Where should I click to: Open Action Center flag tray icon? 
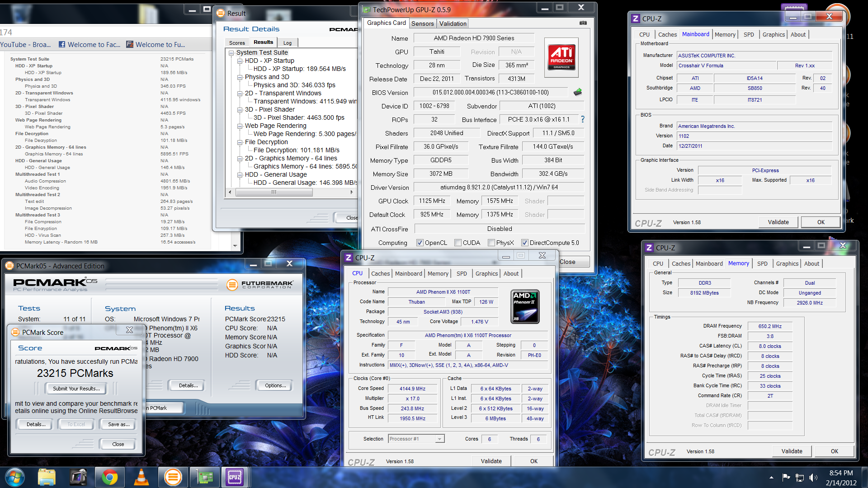(786, 477)
